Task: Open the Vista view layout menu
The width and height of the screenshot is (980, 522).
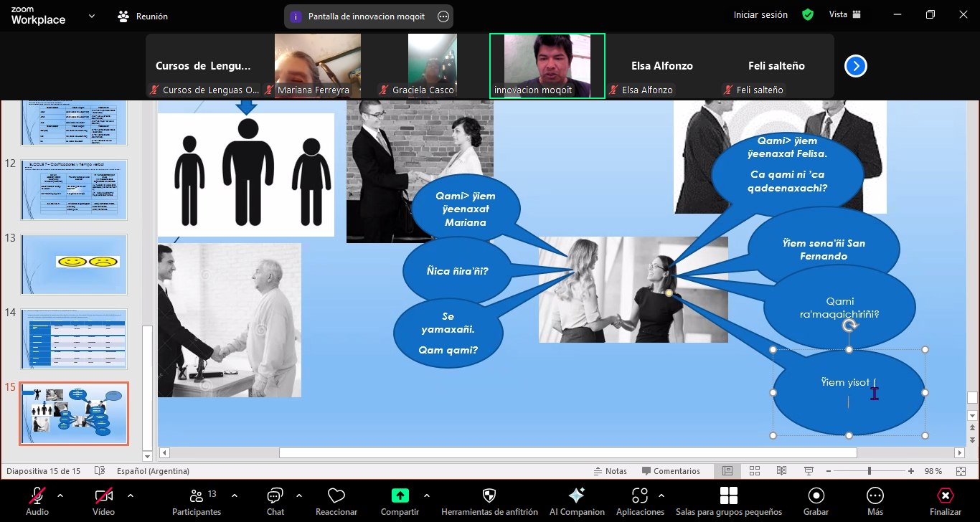Action: pyautogui.click(x=844, y=15)
